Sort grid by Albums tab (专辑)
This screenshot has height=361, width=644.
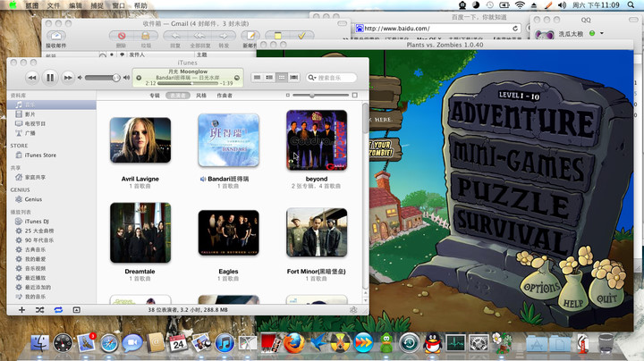tap(155, 96)
